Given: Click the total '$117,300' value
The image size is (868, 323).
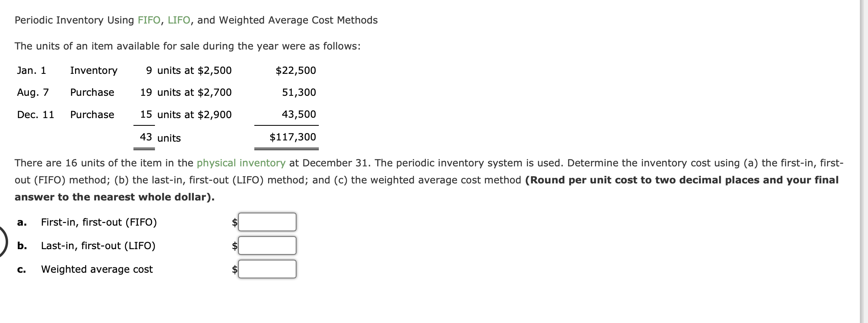Looking at the screenshot, I should pos(292,137).
